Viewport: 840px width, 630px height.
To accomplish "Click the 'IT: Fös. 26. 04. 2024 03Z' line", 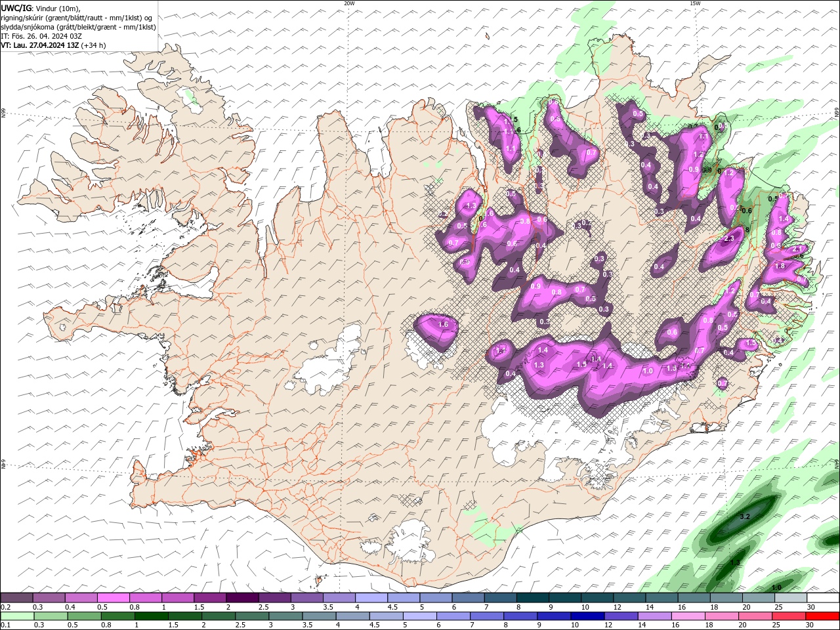I will tap(41, 36).
